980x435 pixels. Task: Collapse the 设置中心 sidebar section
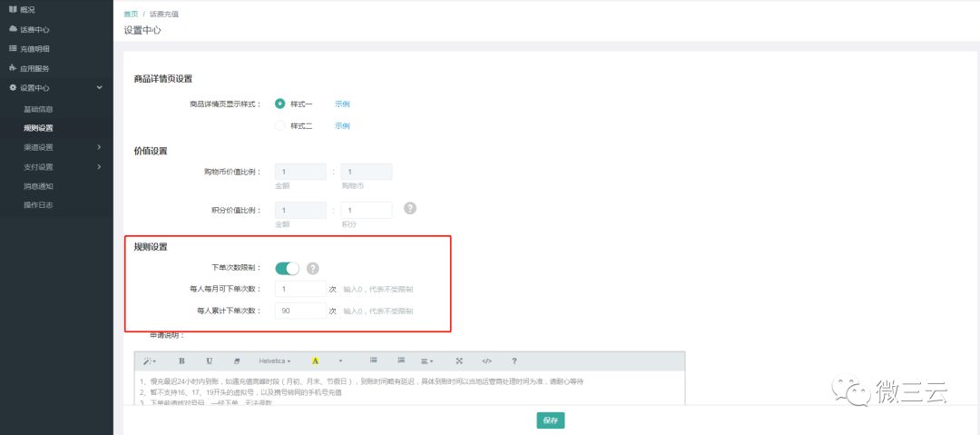[x=56, y=87]
